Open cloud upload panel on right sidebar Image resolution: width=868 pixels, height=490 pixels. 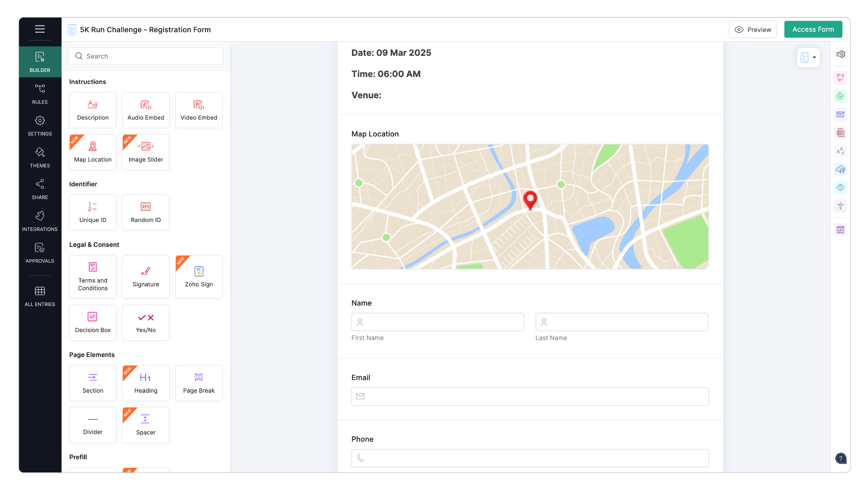tap(840, 169)
